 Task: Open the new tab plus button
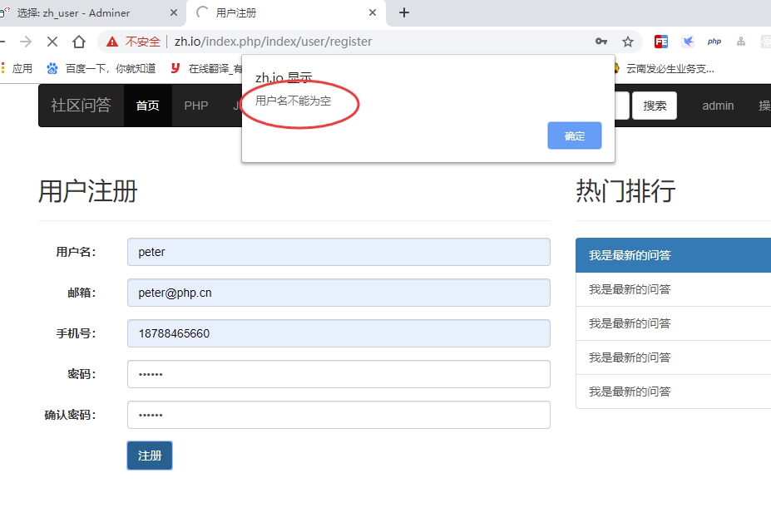(x=404, y=12)
